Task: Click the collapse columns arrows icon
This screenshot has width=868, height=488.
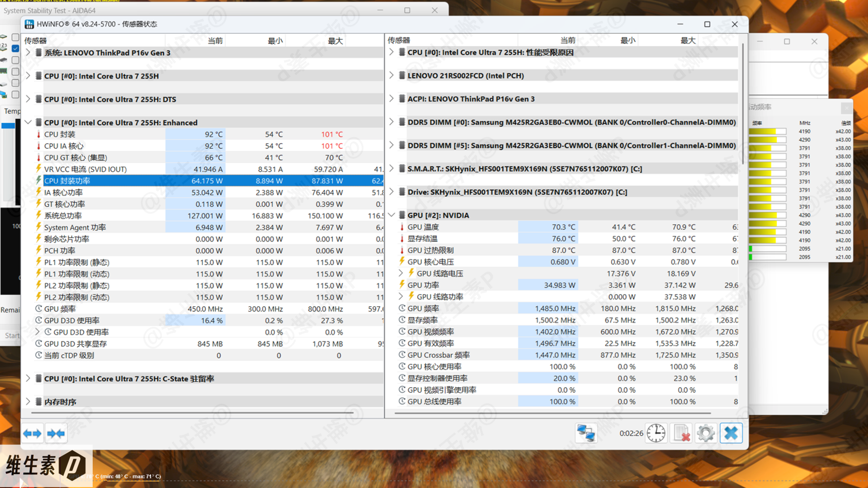Action: pos(56,434)
